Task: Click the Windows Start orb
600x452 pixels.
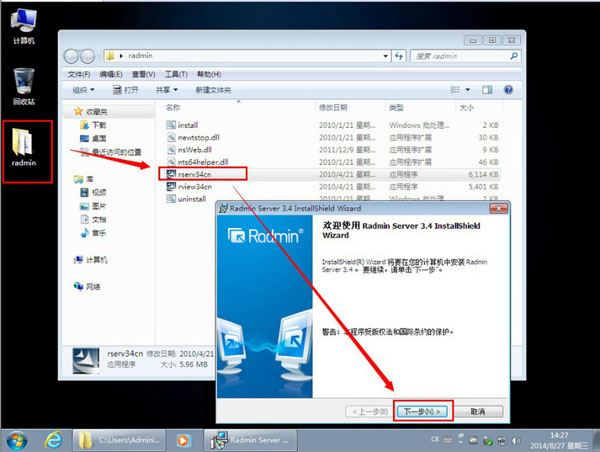Action: [x=16, y=441]
